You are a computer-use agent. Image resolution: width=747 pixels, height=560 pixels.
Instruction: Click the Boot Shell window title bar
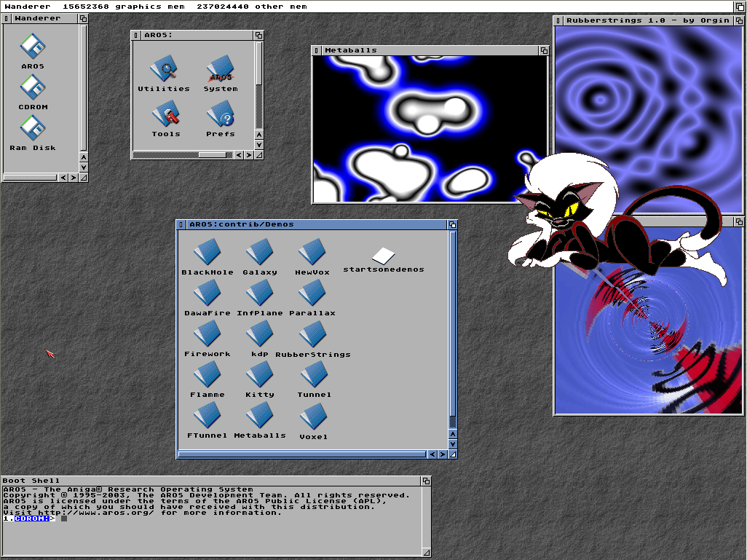(212, 481)
